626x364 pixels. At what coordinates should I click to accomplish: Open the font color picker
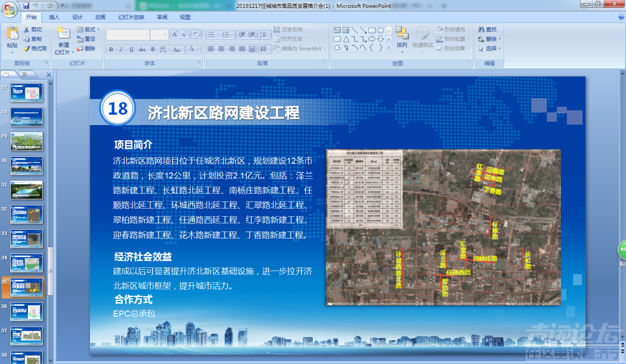click(194, 49)
